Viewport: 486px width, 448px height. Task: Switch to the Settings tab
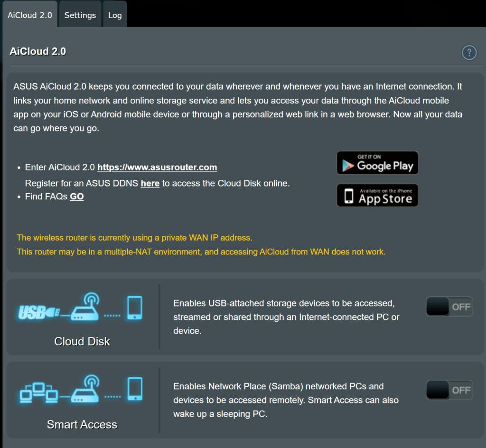80,14
